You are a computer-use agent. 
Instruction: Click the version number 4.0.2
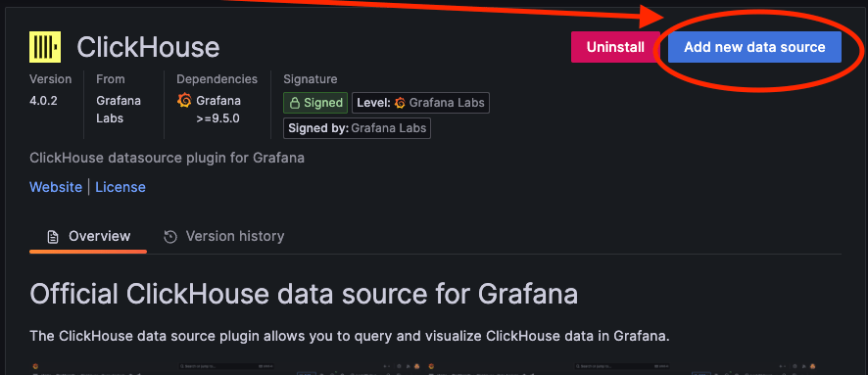click(43, 101)
